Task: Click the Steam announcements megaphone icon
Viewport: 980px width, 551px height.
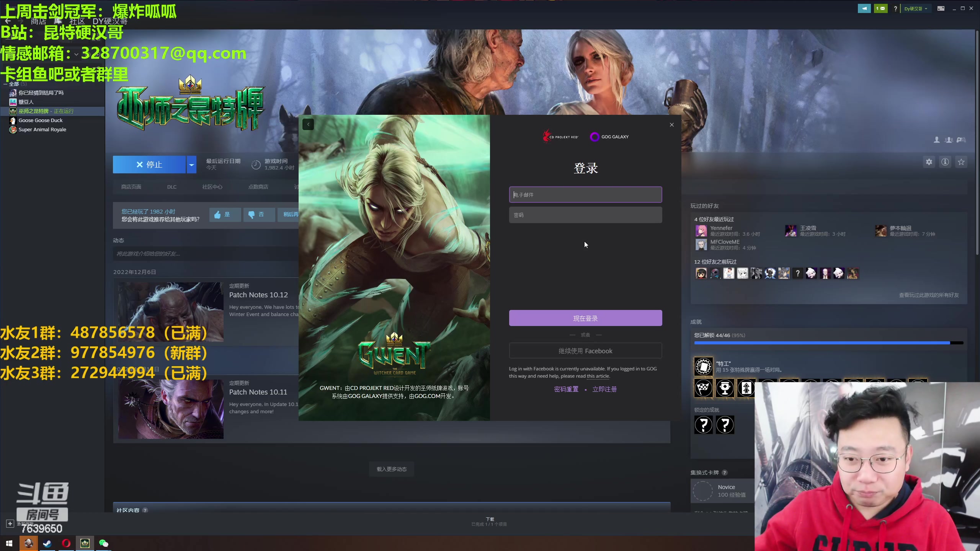Action: click(864, 8)
